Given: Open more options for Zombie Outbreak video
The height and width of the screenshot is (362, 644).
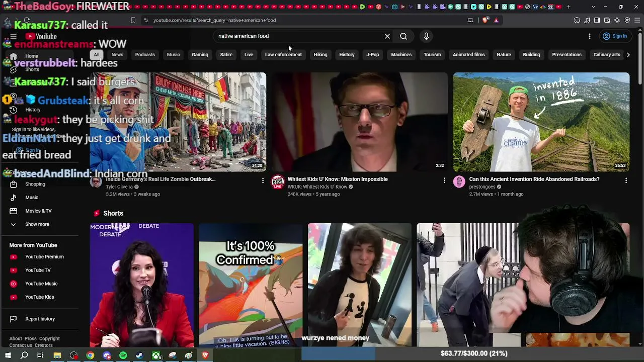Looking at the screenshot, I should tap(263, 180).
